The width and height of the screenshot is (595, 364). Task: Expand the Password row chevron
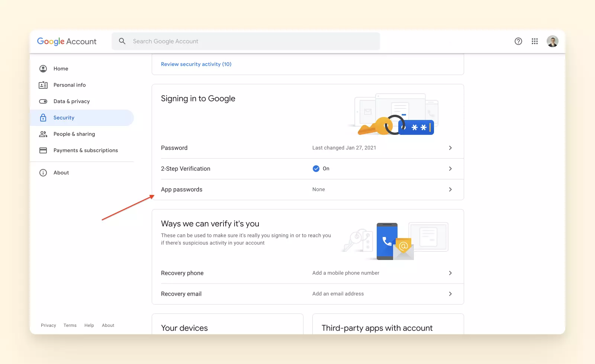pos(450,148)
